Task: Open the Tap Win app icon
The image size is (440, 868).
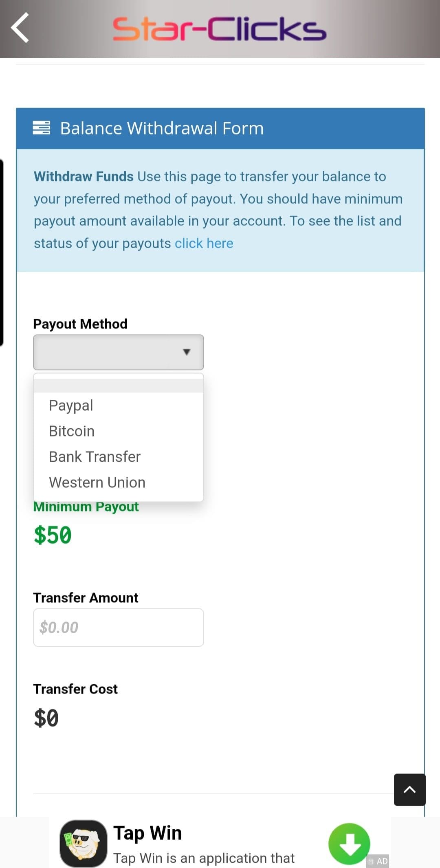Action: (x=84, y=844)
